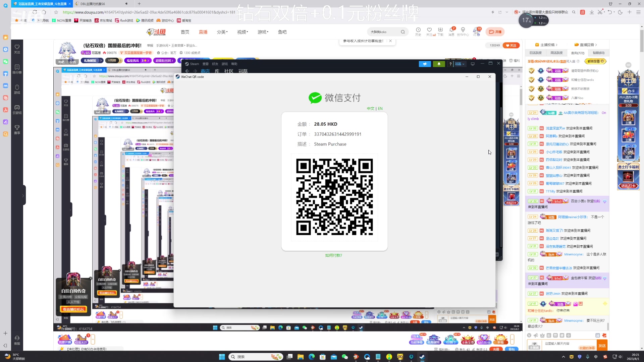The height and width of the screenshot is (362, 644).
Task: Open 历史 history icon in Douyu header
Action: pos(418,32)
